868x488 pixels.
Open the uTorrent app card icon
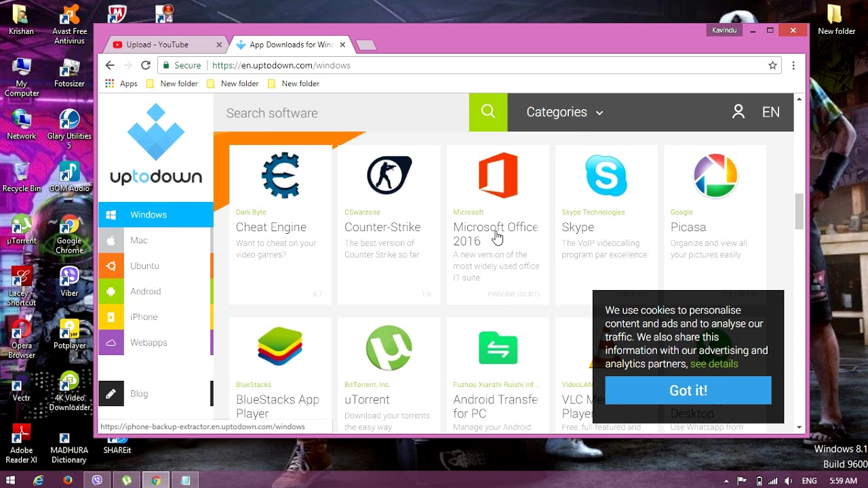tap(389, 348)
